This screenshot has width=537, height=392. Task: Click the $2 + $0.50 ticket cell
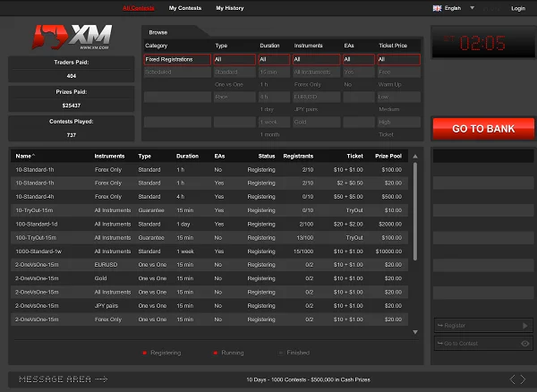(x=350, y=183)
